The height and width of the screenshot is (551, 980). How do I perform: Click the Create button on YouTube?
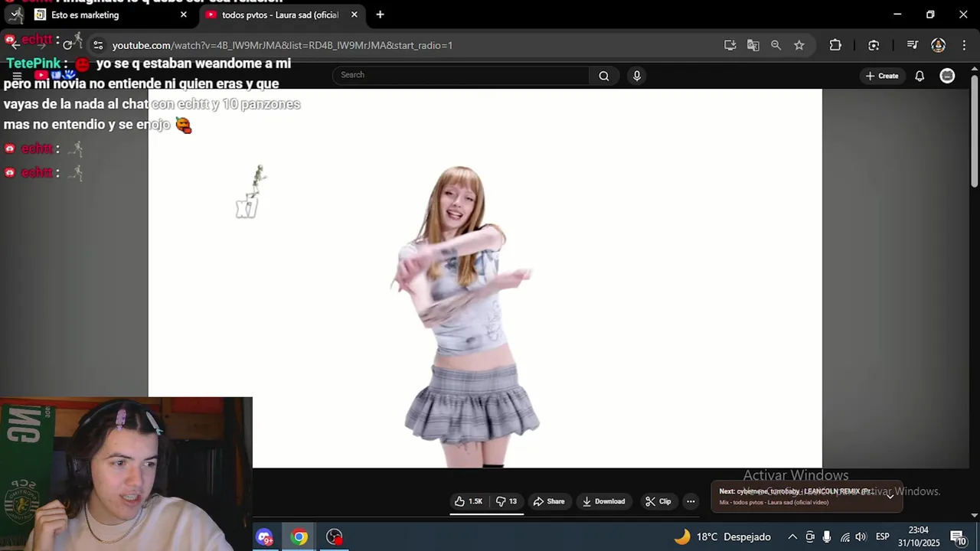(882, 76)
